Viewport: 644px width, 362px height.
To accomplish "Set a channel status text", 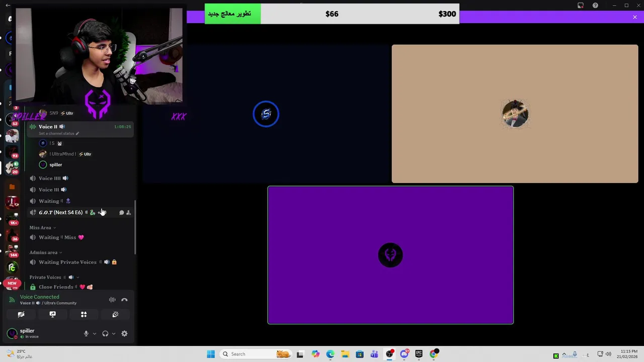I will click(x=59, y=133).
